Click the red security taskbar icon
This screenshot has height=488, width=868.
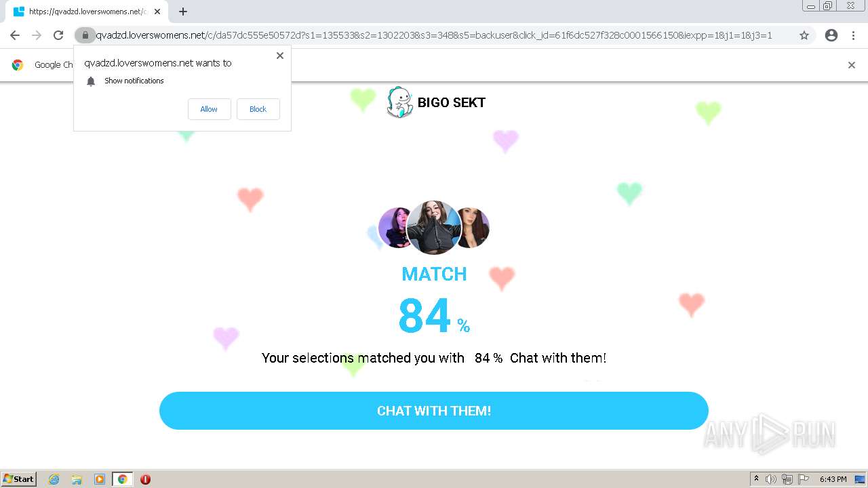point(145,479)
